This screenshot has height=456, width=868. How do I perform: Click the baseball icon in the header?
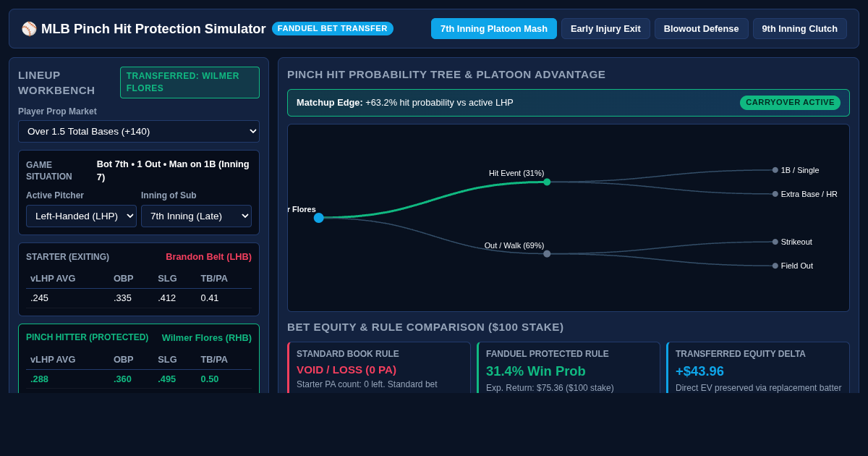tap(29, 29)
